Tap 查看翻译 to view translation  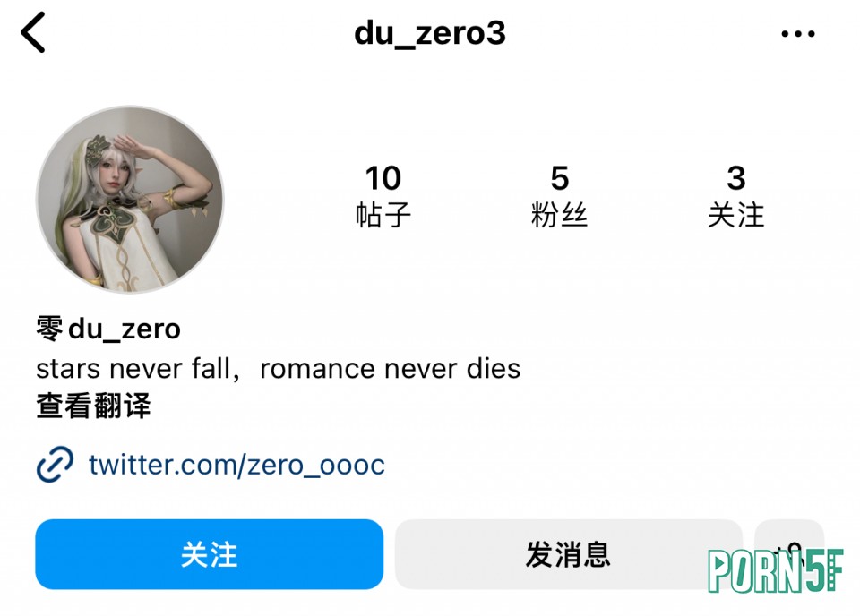tap(93, 406)
